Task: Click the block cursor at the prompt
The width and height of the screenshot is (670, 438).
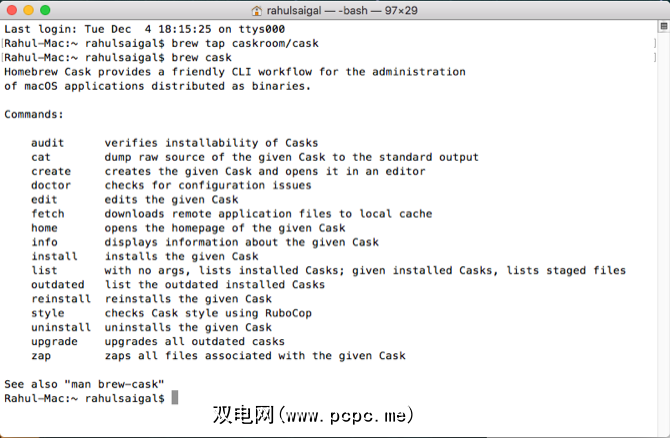Action: tap(175, 398)
